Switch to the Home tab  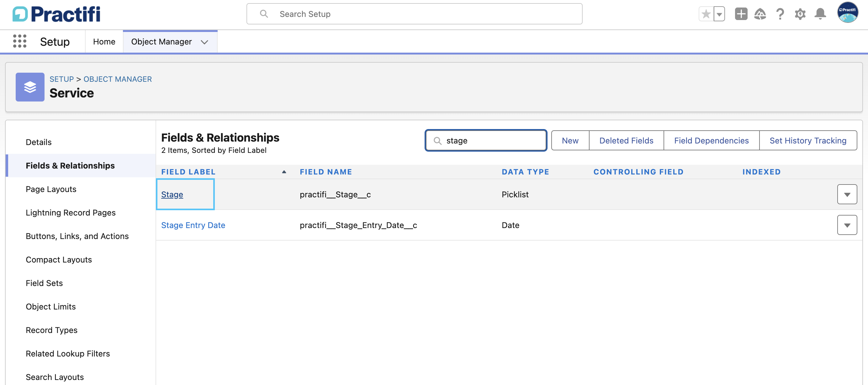(104, 41)
